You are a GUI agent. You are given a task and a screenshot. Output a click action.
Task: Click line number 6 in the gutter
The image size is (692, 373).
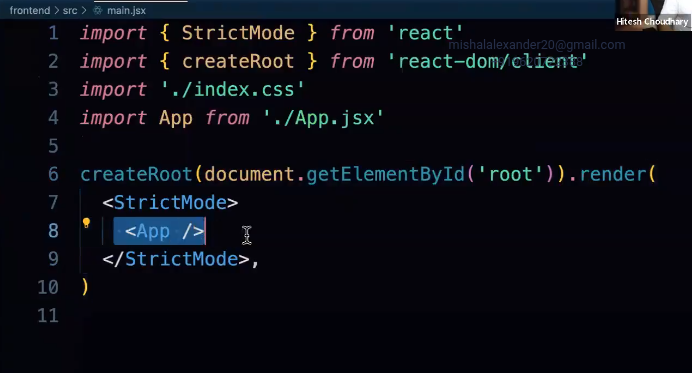pos(53,174)
